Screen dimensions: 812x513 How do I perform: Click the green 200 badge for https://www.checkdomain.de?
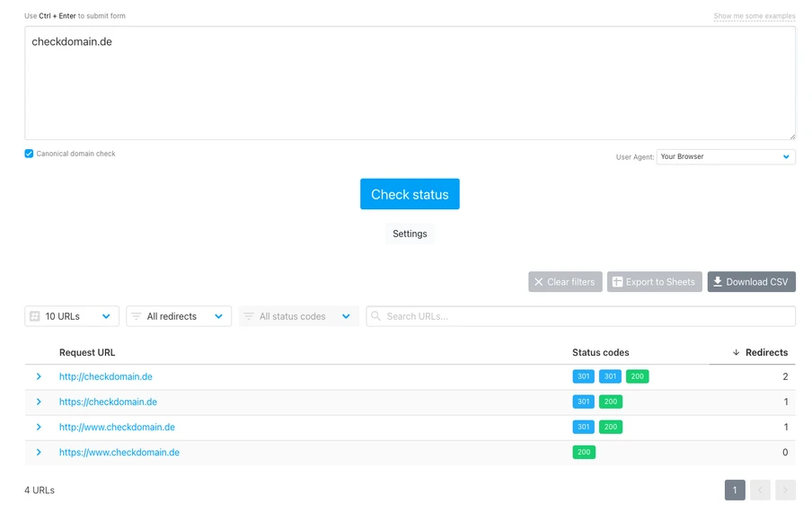[x=584, y=452]
